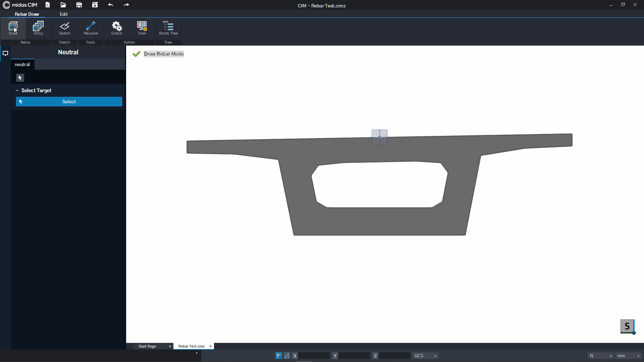644x362 pixels.
Task: Select the neutral panel tab
Action: (x=22, y=64)
